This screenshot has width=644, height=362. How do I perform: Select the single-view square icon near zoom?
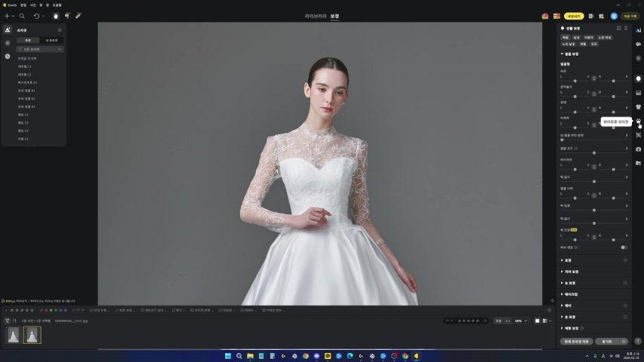[538, 321]
